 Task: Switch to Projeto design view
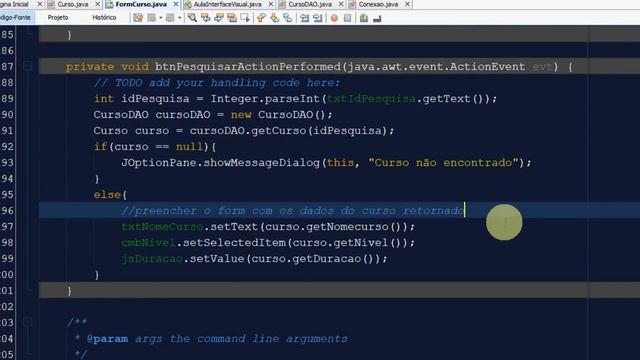(58, 18)
